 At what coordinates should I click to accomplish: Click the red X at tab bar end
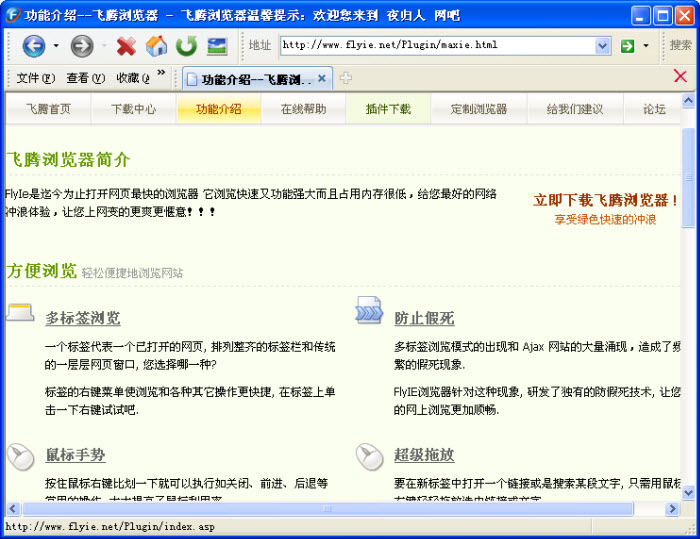pyautogui.click(x=680, y=76)
